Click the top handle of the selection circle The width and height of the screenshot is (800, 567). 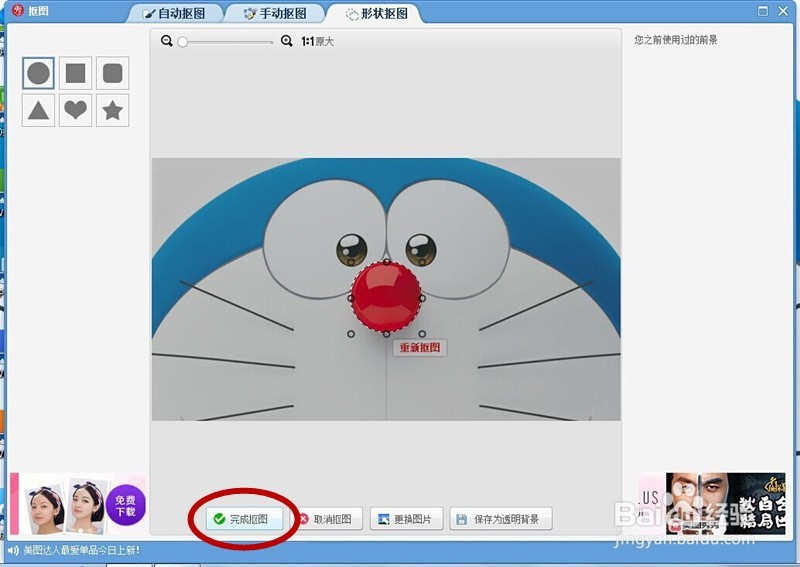click(x=387, y=262)
